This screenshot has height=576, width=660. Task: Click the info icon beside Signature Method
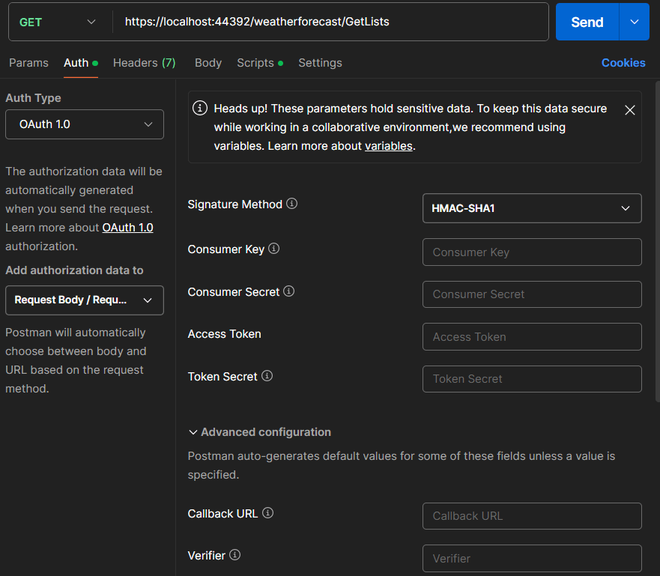(292, 204)
